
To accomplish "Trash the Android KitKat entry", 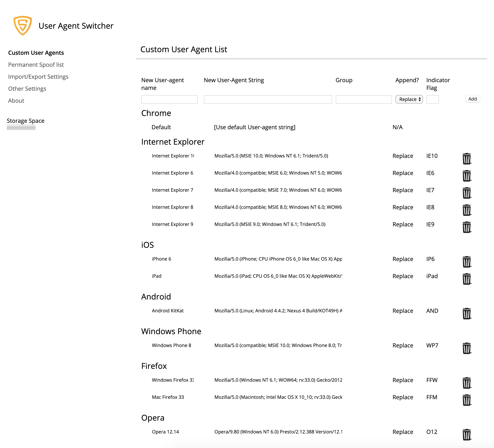I will tap(466, 313).
